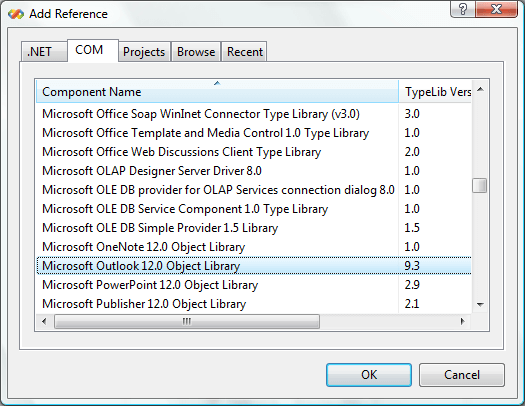Click the Help question mark button
The height and width of the screenshot is (406, 525).
coord(463,9)
